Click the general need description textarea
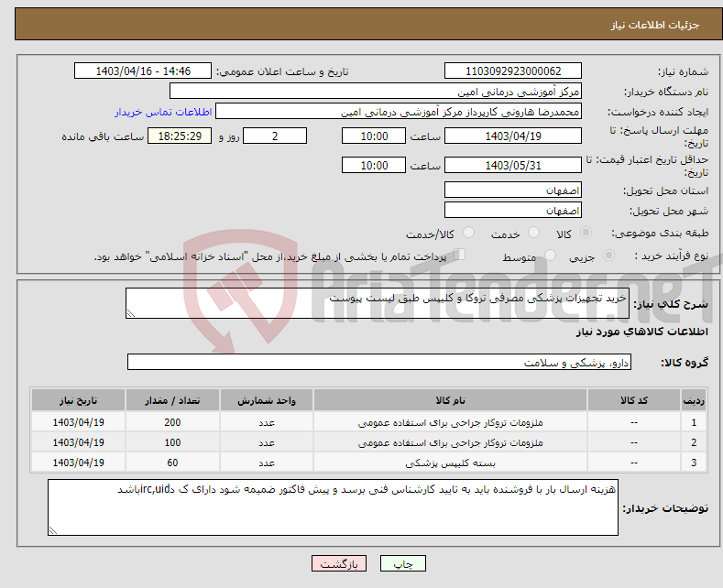This screenshot has height=588, width=723. [378, 303]
